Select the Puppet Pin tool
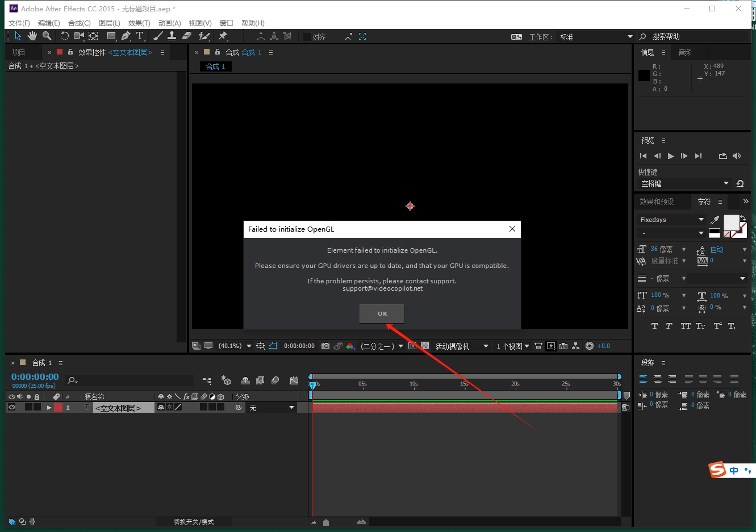Screen dimensions: 756x532 pos(223,36)
